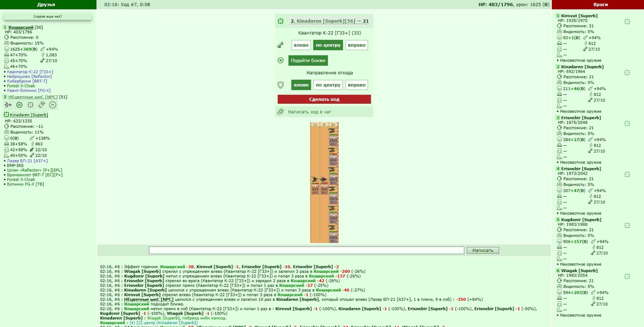This screenshot has height=327, width=644.
Task: Click the weapon icon in the shot direction row
Action: [x=280, y=45]
